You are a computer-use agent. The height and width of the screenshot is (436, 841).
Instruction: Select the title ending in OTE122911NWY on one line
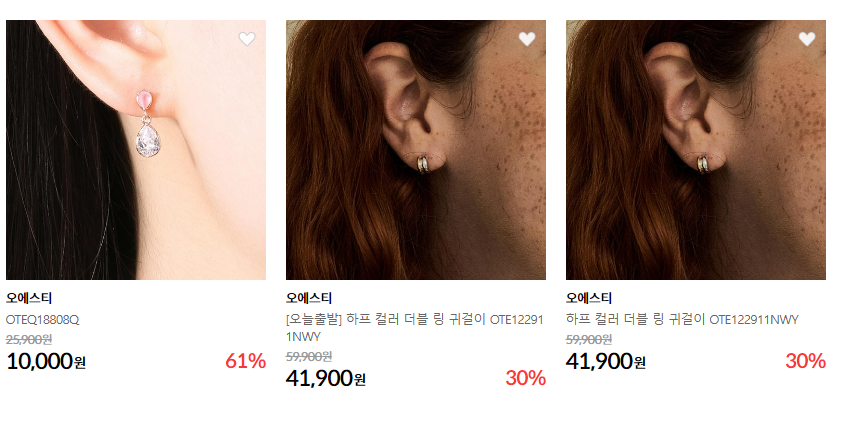coord(682,320)
